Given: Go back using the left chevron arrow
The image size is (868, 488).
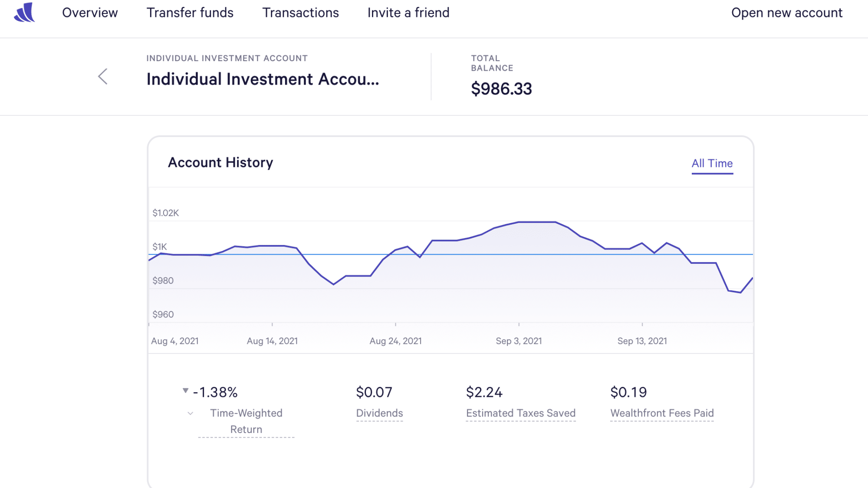Looking at the screenshot, I should pos(102,77).
